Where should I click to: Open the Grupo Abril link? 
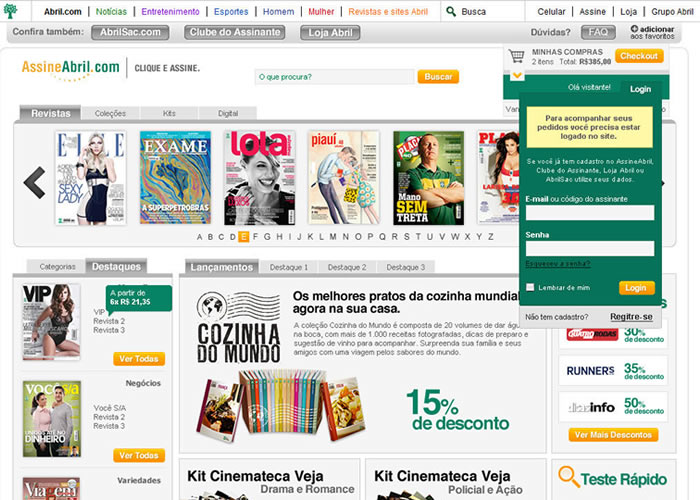tap(672, 12)
